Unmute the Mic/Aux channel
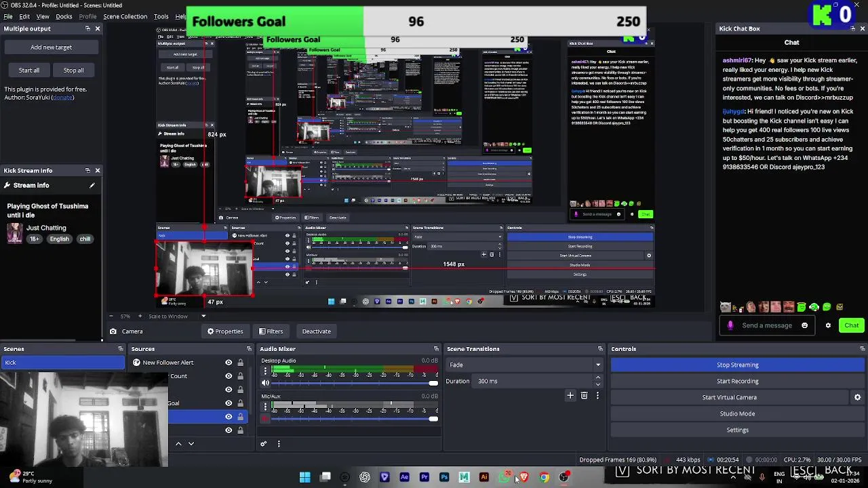The image size is (868, 488). pyautogui.click(x=265, y=419)
